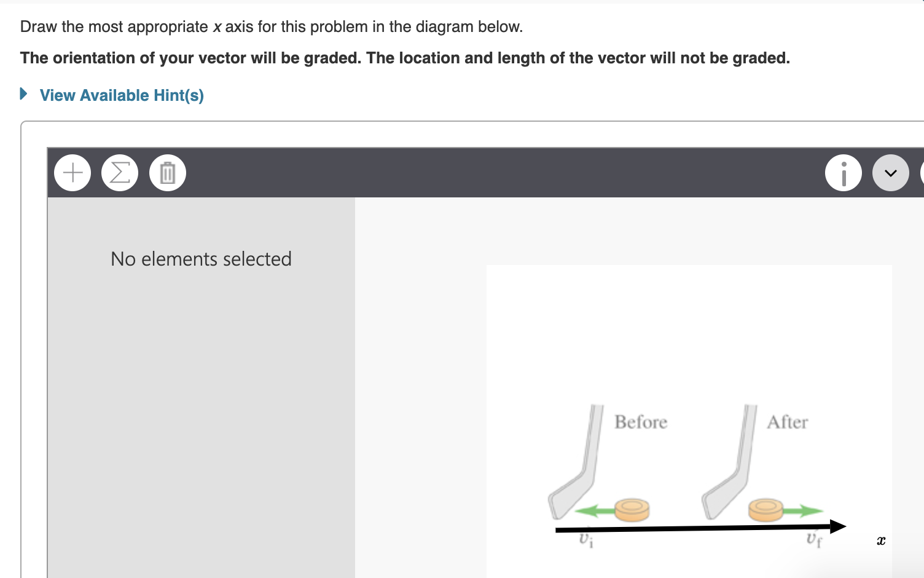Click the Before caption text

click(x=641, y=422)
